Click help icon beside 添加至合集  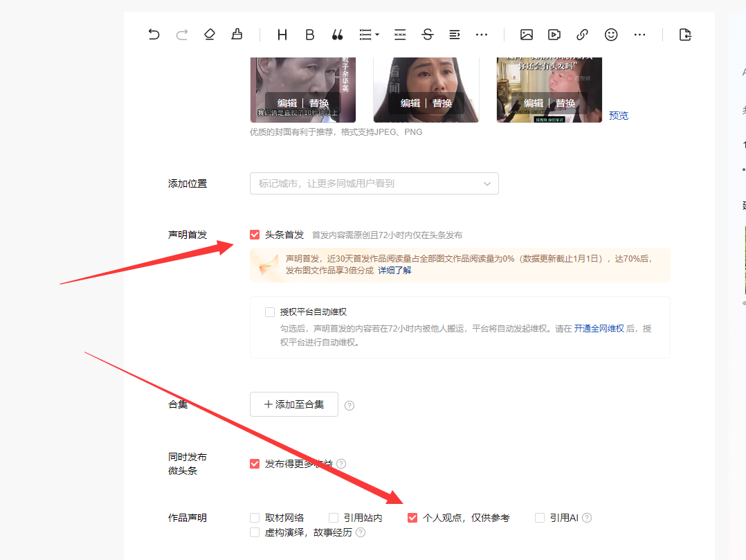tap(349, 406)
